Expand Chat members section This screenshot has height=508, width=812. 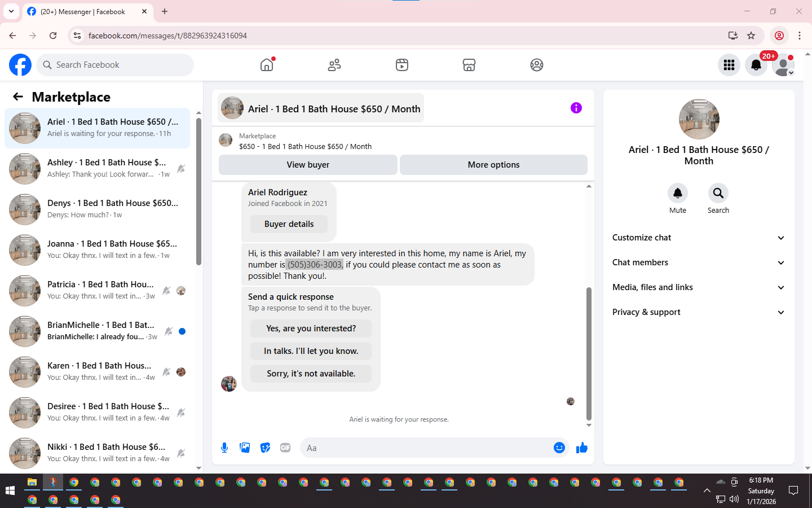(x=699, y=262)
